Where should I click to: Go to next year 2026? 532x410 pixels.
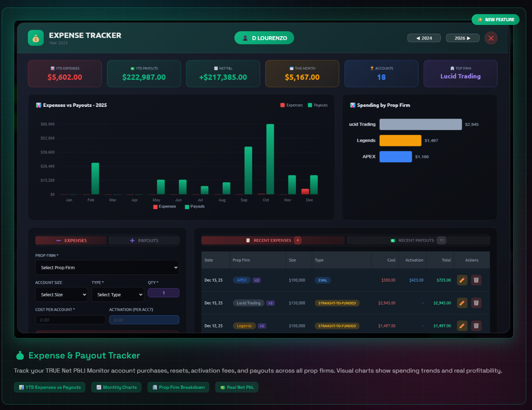462,38
